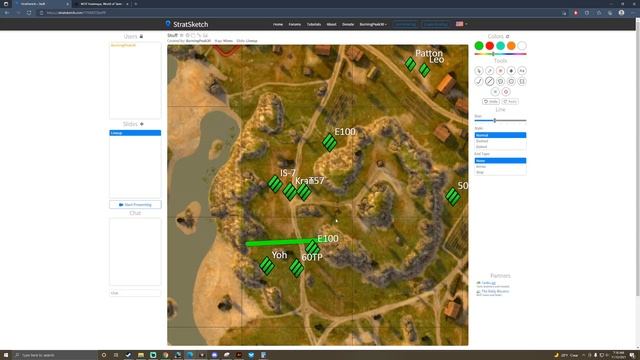This screenshot has width=640, height=360.
Task: Click the line Size slider
Action: click(500, 120)
